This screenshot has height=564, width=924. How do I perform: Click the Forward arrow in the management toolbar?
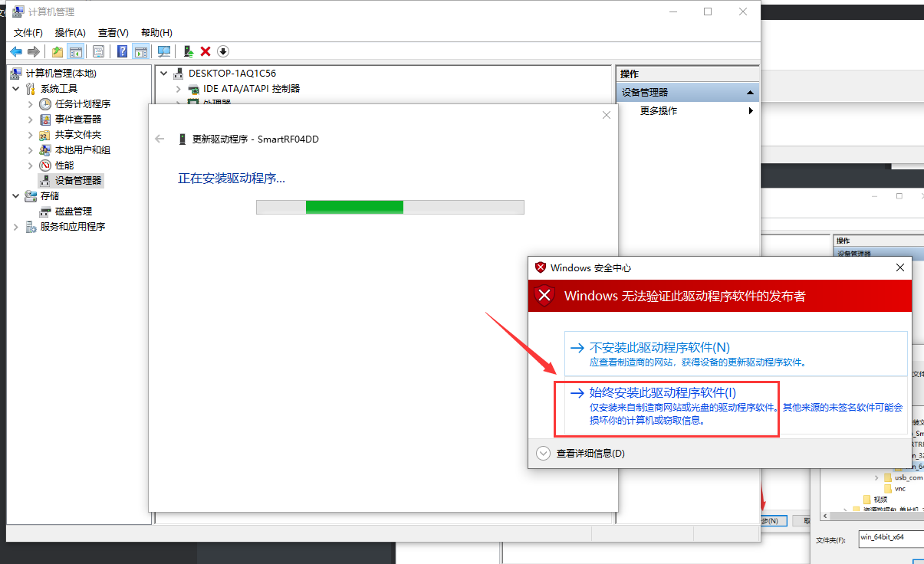pos(33,51)
